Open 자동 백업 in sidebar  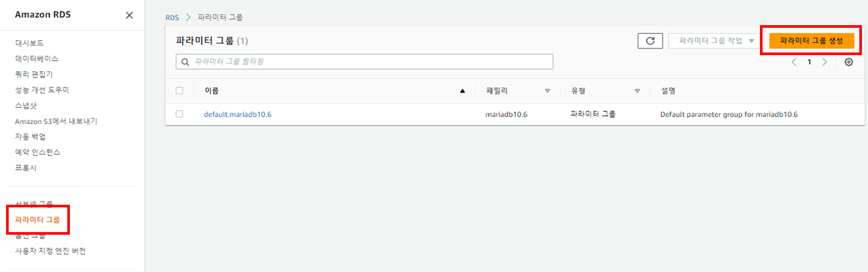pyautogui.click(x=30, y=137)
